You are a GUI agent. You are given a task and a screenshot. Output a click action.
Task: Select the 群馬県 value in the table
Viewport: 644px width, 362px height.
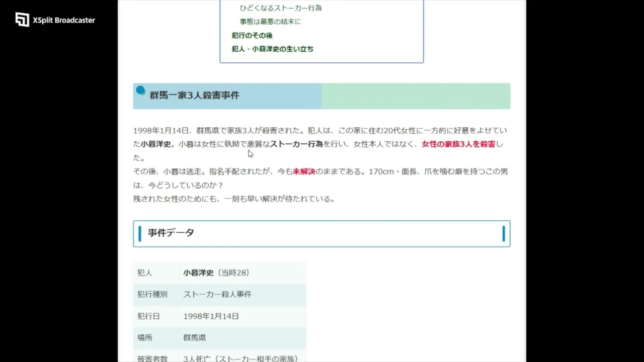pyautogui.click(x=243, y=338)
